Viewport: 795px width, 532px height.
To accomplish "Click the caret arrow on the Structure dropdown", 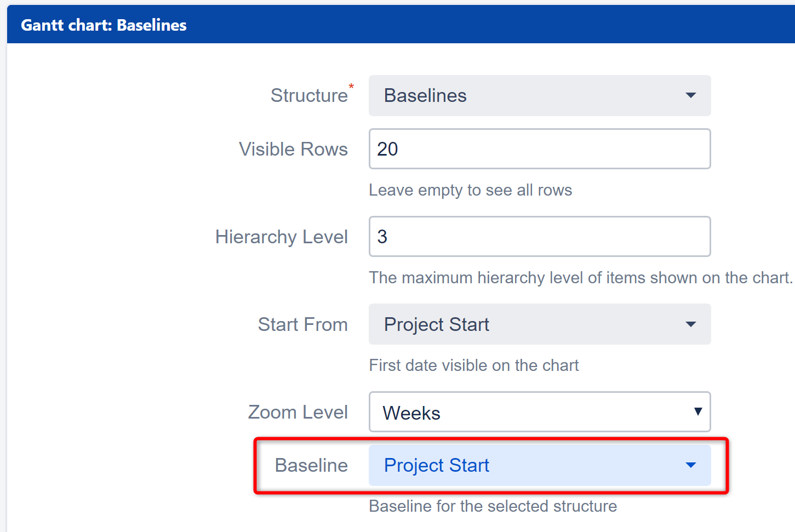I will [x=691, y=96].
